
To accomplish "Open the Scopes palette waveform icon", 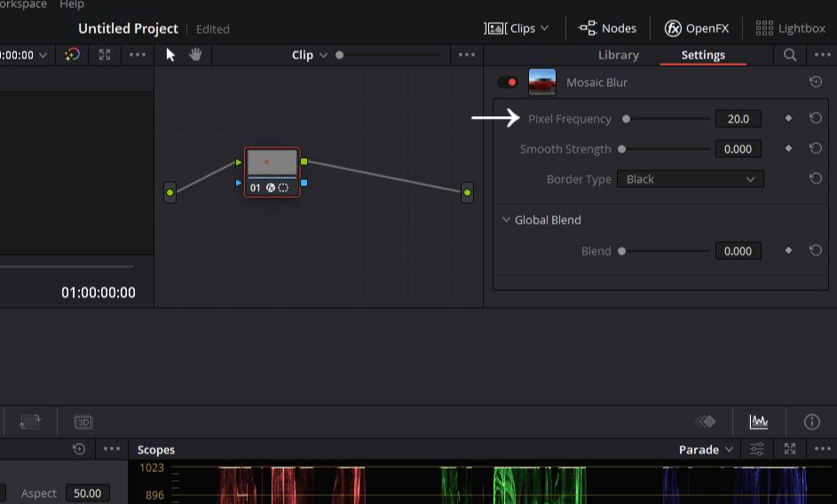I will 759,421.
